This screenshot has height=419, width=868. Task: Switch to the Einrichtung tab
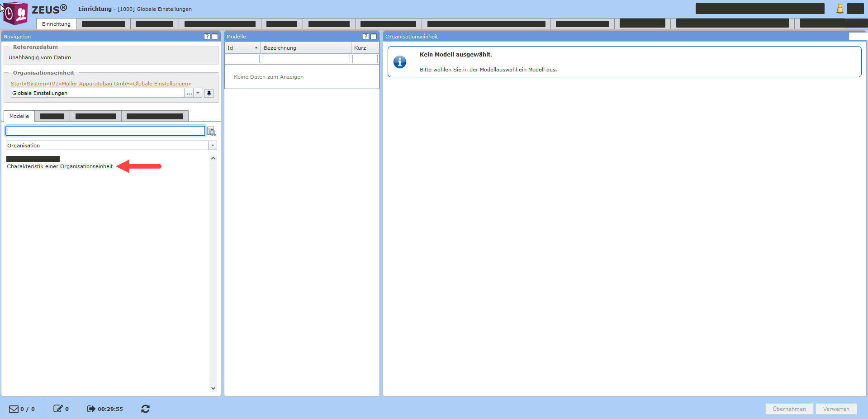[56, 24]
